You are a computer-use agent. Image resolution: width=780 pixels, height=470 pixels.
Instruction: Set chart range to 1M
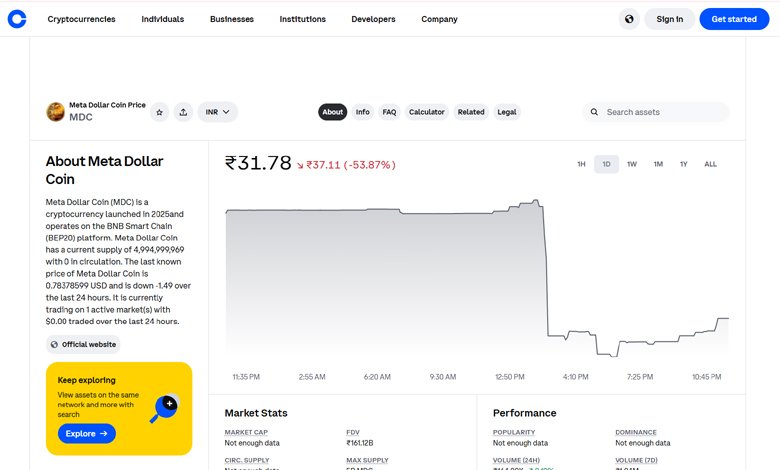[x=658, y=164]
